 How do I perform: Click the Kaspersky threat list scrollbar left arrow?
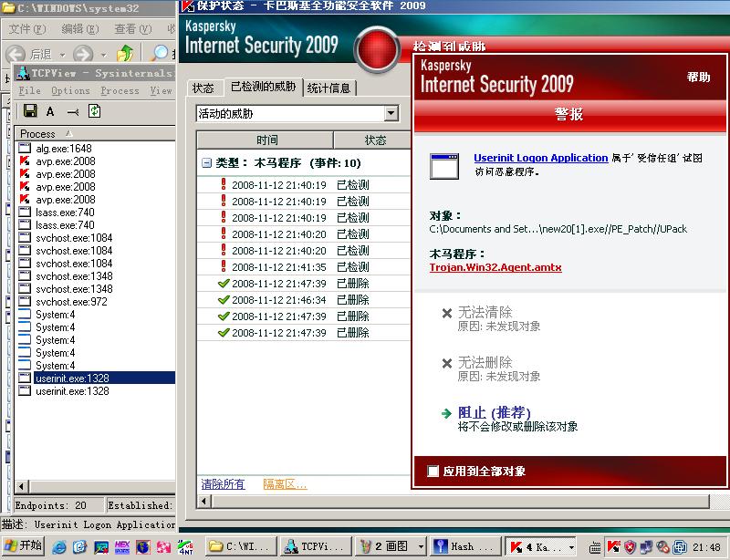click(204, 502)
